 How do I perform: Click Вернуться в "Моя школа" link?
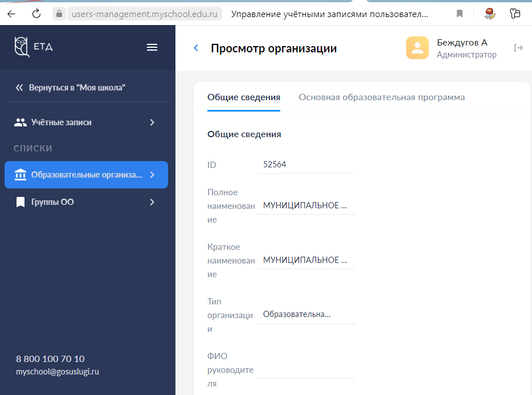[71, 88]
